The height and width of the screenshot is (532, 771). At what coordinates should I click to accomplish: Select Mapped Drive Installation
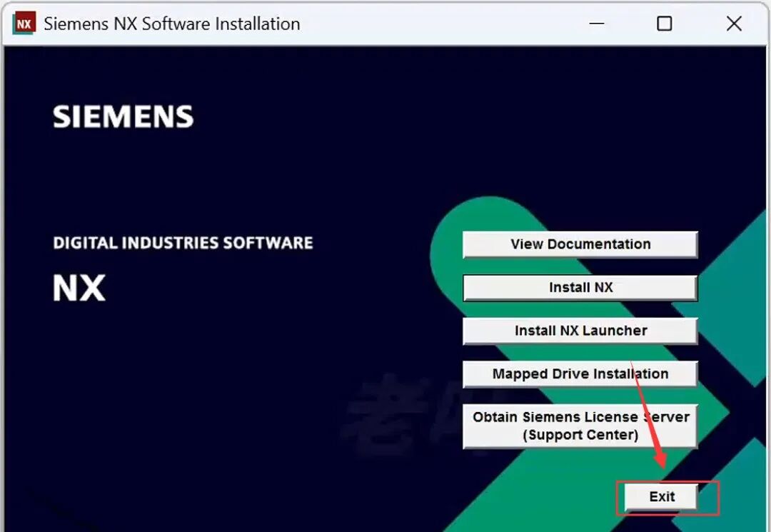(580, 374)
